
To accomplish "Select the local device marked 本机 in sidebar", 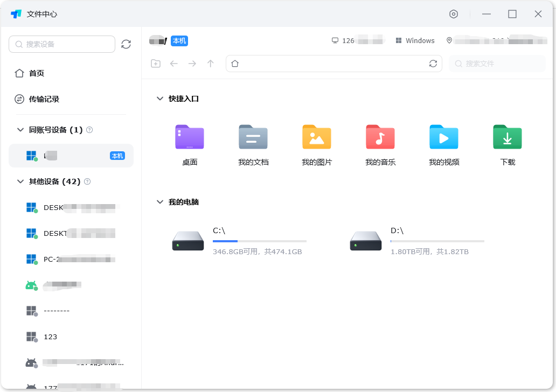I will coord(71,156).
